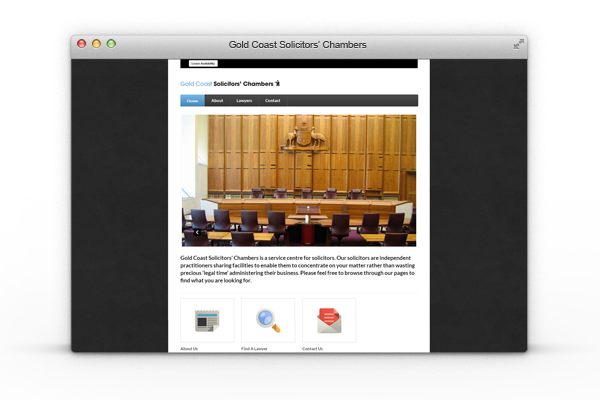Click the yellow minimize window button
Viewport: 600px width, 400px height.
click(x=96, y=44)
